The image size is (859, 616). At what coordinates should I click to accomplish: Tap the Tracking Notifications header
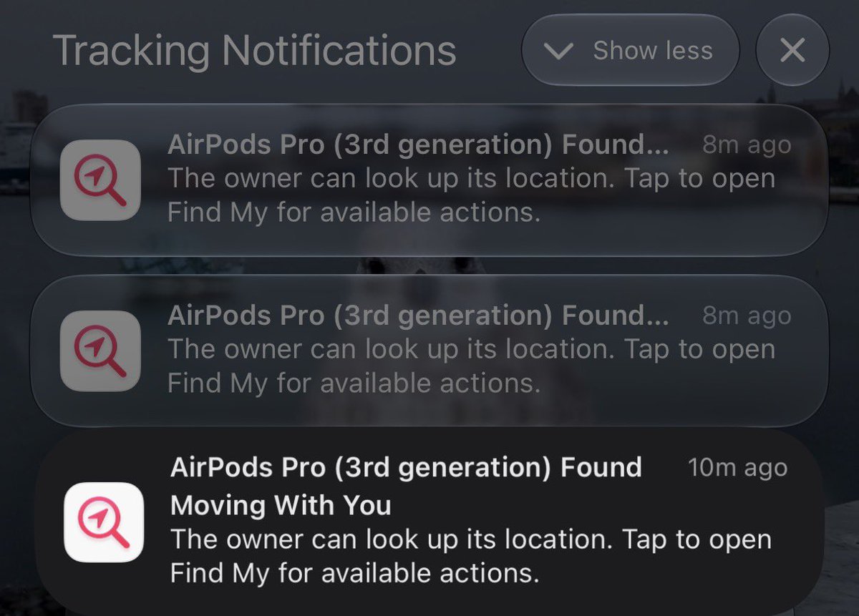[255, 51]
